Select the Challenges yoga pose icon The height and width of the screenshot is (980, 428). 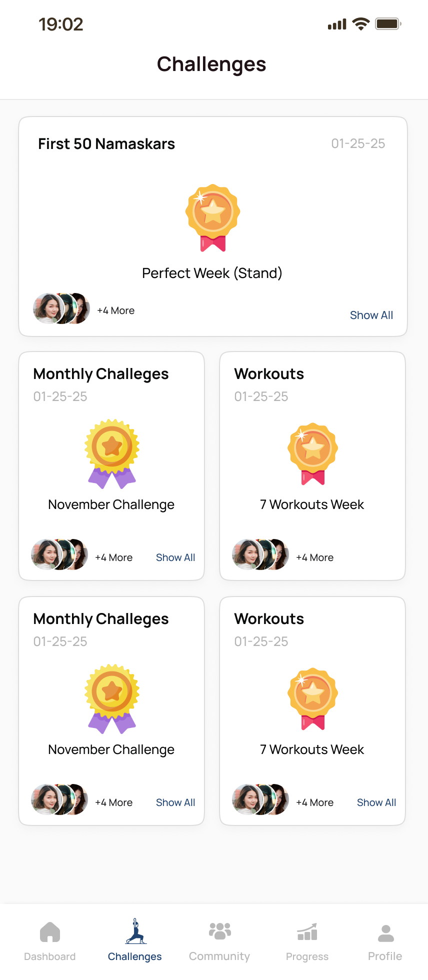(135, 931)
